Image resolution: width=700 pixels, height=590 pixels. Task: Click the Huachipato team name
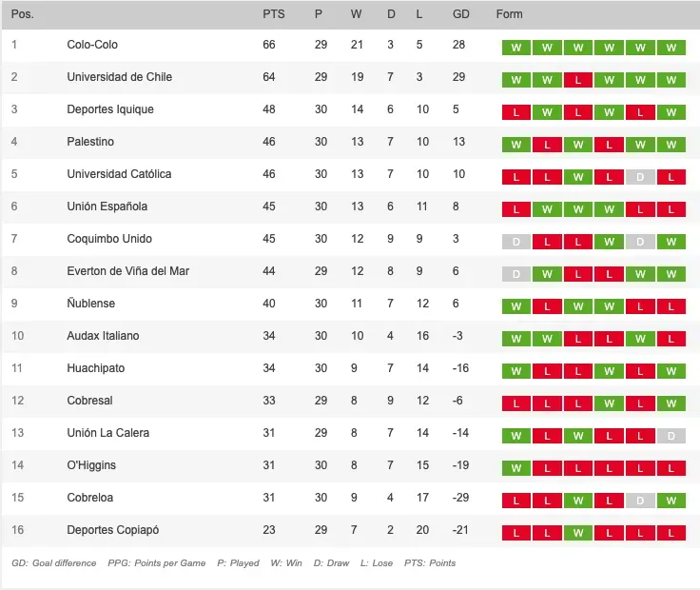point(95,368)
